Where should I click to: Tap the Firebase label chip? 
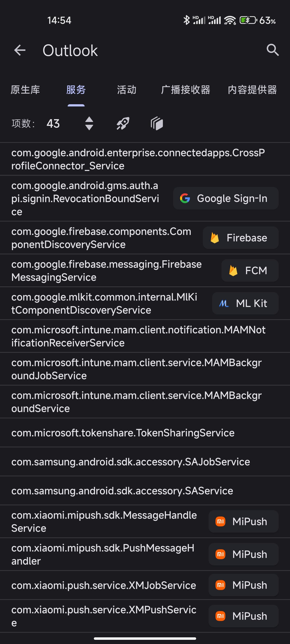point(240,238)
